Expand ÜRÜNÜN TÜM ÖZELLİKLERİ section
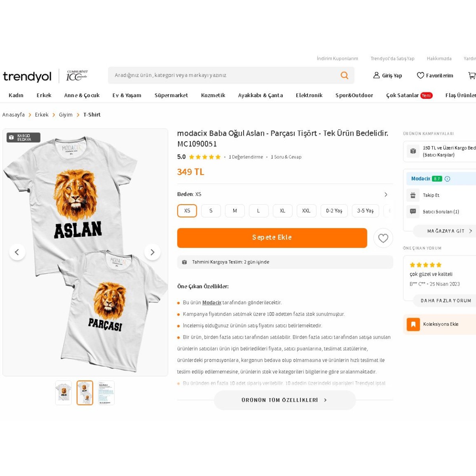476x476 pixels. click(x=285, y=400)
